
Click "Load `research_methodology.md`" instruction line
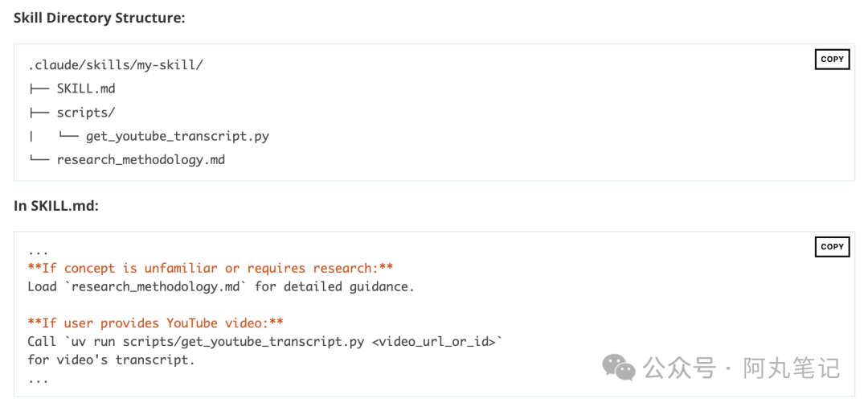point(221,287)
